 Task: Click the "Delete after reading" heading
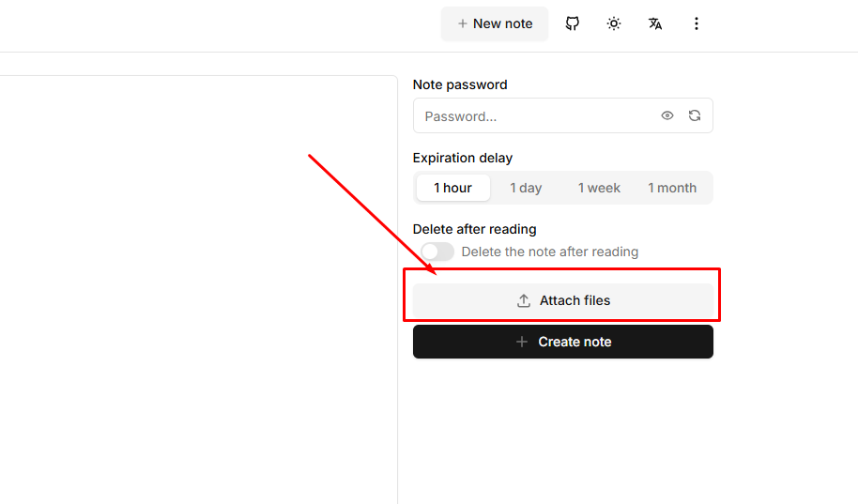[474, 229]
